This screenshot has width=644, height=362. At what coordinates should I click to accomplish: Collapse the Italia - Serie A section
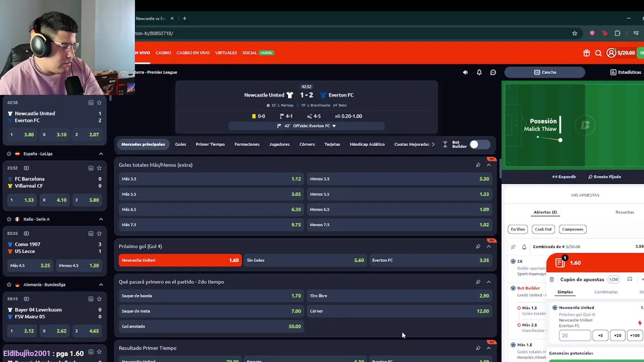pyautogui.click(x=101, y=219)
